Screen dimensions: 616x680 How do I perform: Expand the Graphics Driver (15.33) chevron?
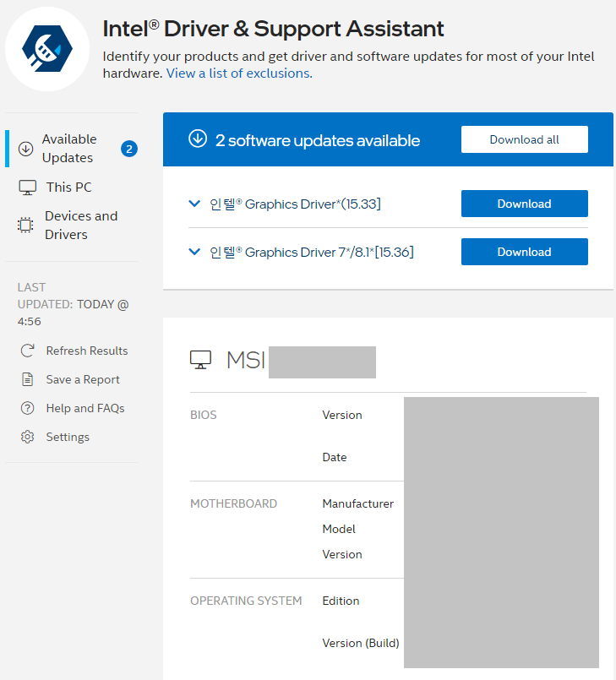click(195, 204)
